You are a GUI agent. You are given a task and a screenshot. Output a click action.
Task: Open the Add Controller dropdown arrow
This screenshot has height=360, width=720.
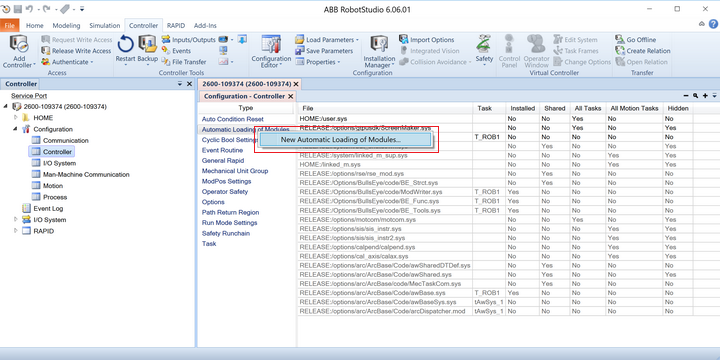click(34, 65)
